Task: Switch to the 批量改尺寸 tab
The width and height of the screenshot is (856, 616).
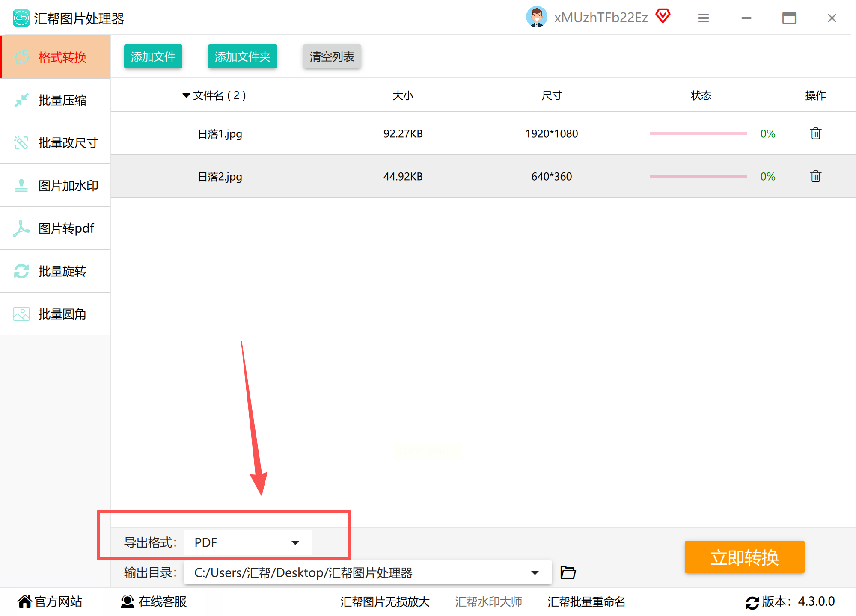Action: coord(56,143)
